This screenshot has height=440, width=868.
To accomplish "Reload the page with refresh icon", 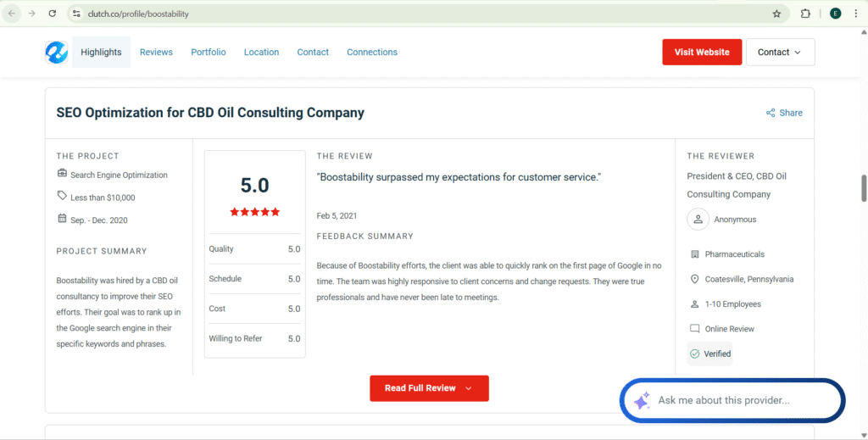I will [x=52, y=14].
